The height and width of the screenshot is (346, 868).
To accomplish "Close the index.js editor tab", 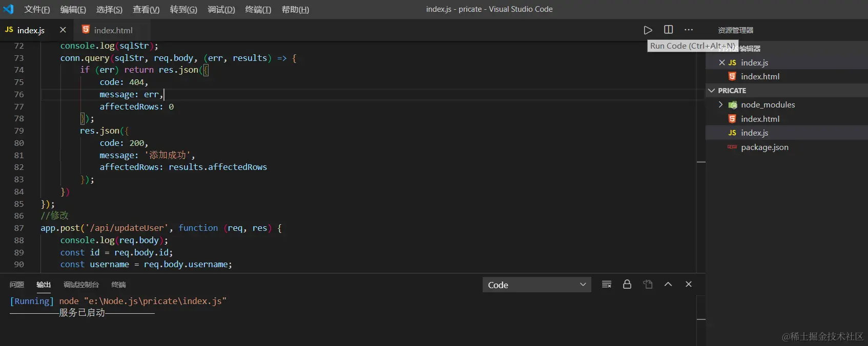I will click(63, 30).
